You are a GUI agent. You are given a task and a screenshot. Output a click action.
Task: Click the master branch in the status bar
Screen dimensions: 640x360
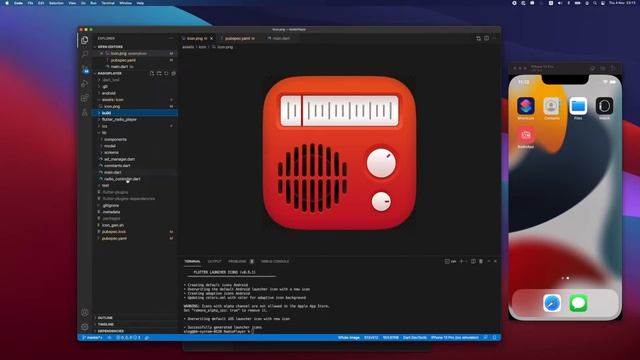(93, 338)
